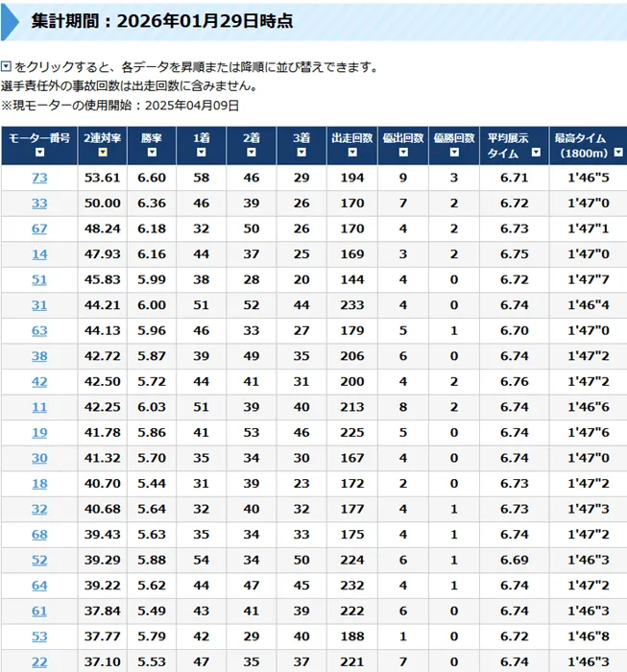Click sort arrow under 1着 header

point(201,153)
